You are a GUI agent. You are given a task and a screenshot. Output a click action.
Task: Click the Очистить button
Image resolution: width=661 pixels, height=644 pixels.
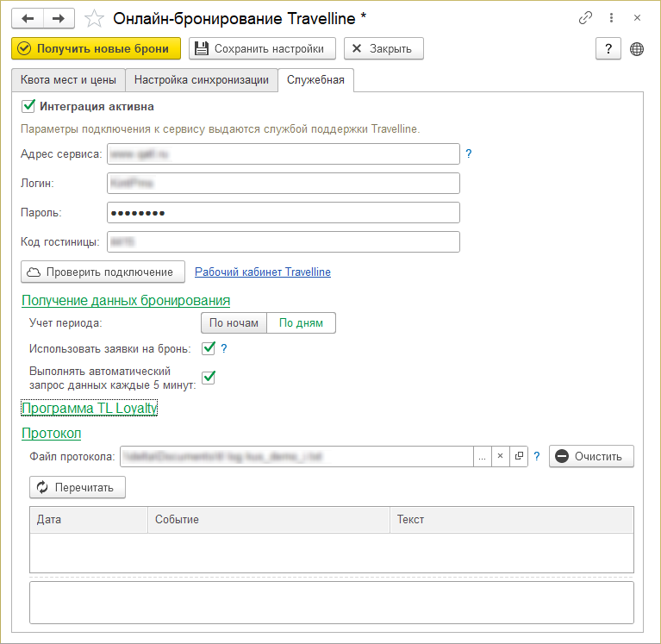(x=591, y=456)
